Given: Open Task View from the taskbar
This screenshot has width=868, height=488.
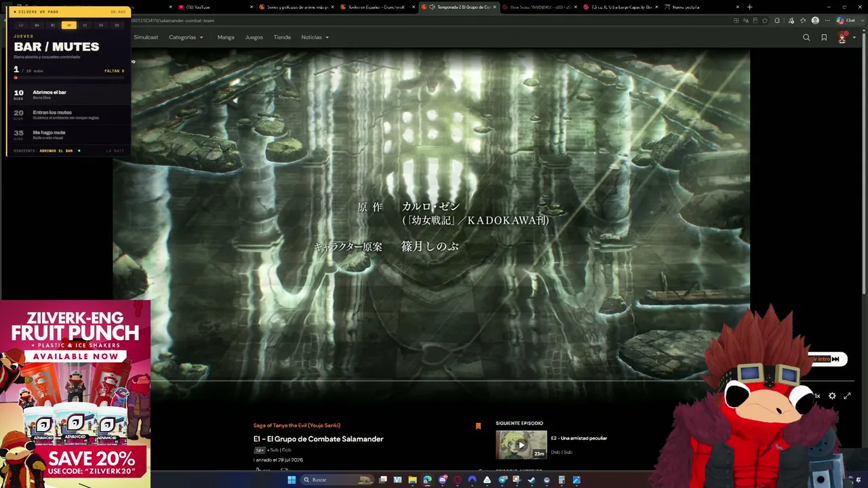Looking at the screenshot, I should (383, 480).
